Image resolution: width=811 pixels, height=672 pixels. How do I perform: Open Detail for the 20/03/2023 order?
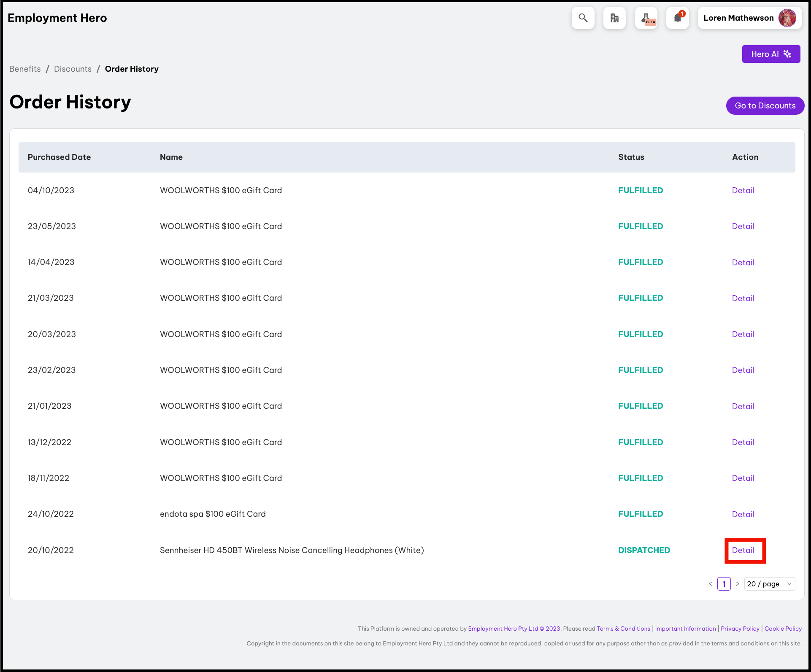pos(743,334)
